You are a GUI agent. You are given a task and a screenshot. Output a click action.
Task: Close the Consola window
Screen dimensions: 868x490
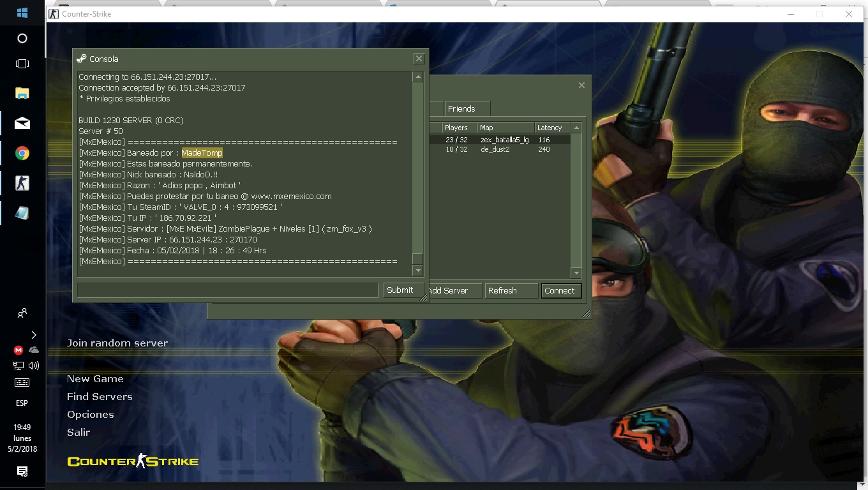click(419, 59)
